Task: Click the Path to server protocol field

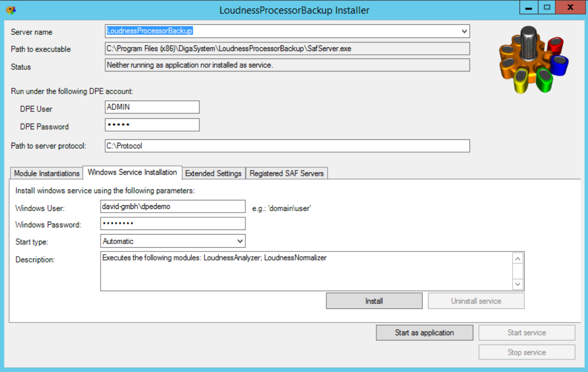Action: [x=287, y=146]
